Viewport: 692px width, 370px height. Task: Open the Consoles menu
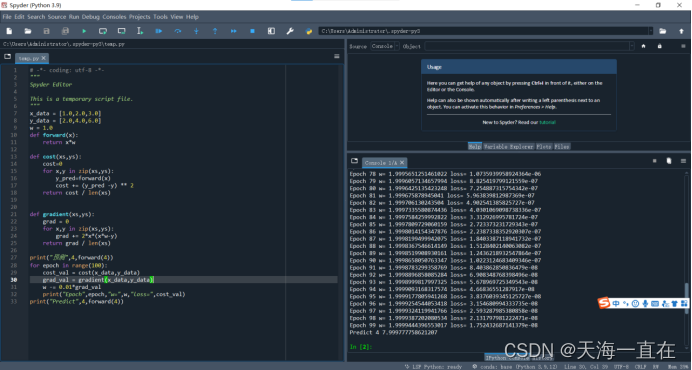[114, 17]
